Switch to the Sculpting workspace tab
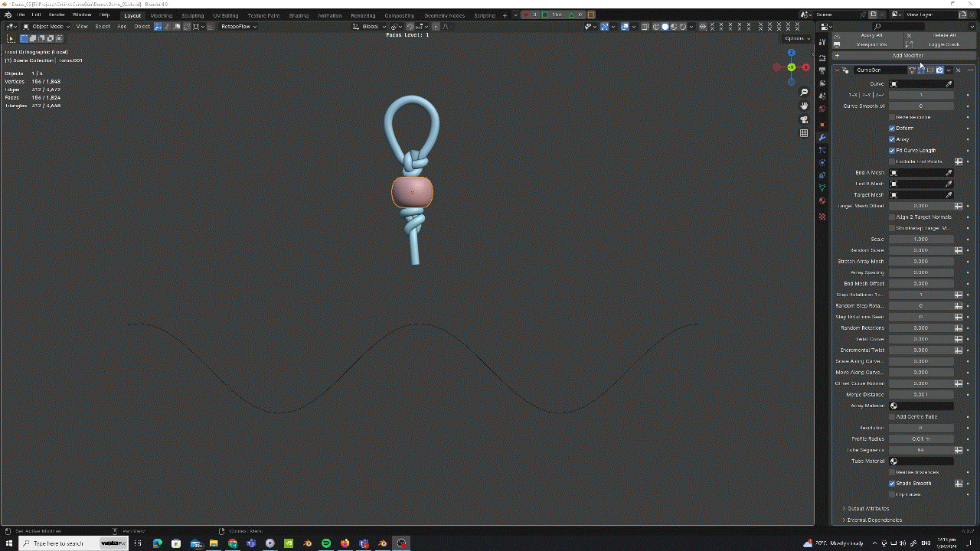Viewport: 980px width, 551px height. [x=192, y=15]
